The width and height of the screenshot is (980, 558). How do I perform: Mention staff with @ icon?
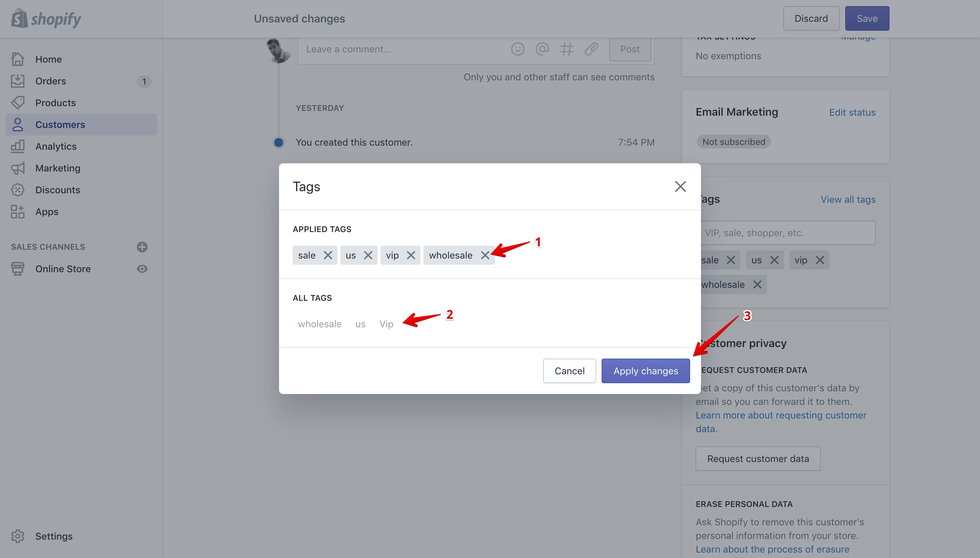[542, 49]
